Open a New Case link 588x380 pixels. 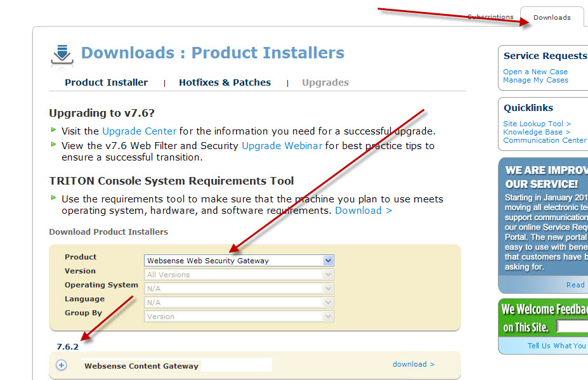point(535,72)
